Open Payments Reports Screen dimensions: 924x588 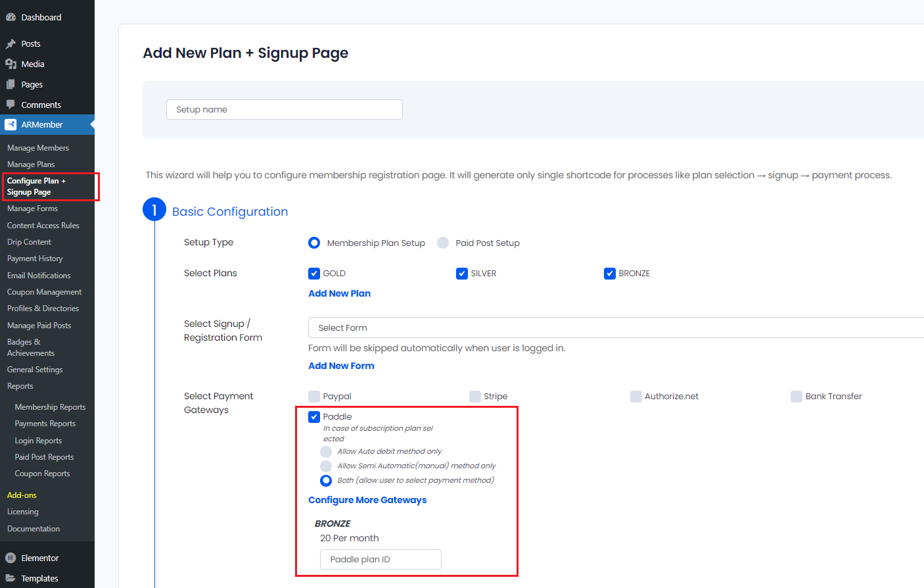(45, 424)
